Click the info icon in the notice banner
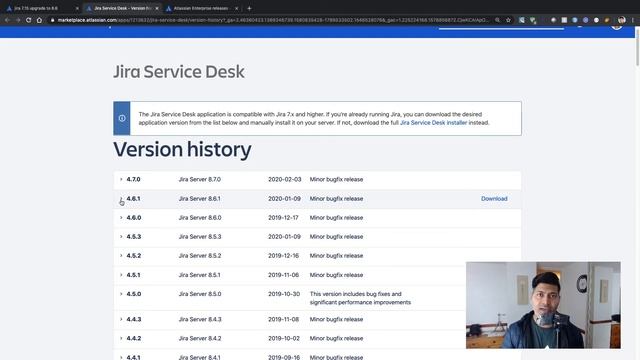 [122, 118]
